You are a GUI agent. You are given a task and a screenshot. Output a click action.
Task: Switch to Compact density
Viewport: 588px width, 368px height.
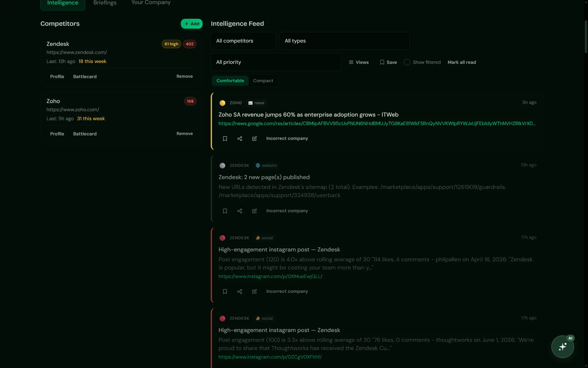(263, 81)
